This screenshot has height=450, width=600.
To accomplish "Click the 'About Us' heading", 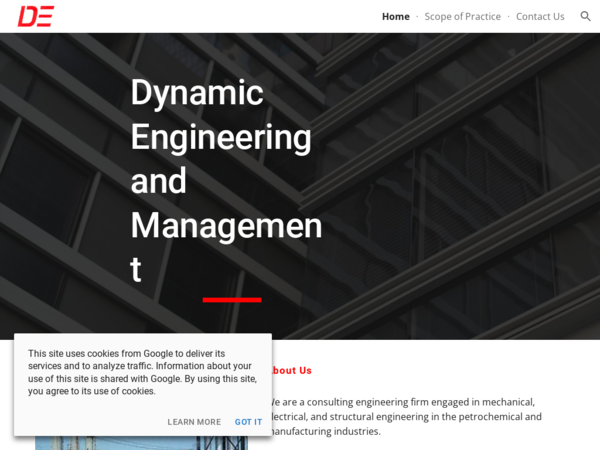I will pyautogui.click(x=291, y=370).
